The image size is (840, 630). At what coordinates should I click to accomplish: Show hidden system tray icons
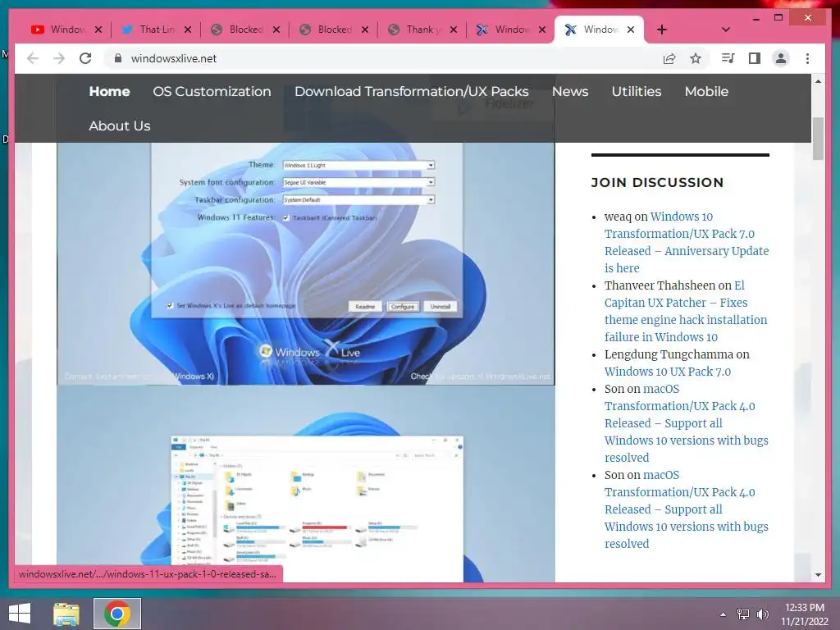723,614
